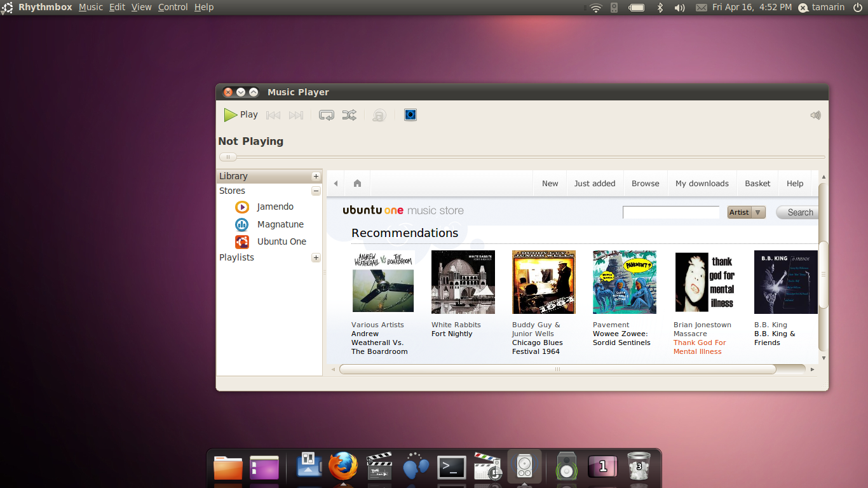Open the tamarin user menu
Viewport: 868px width, 488px height.
pos(821,8)
